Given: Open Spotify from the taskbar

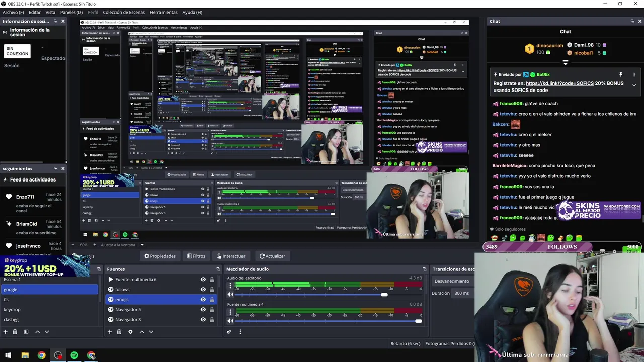Looking at the screenshot, I should pyautogui.click(x=74, y=355).
